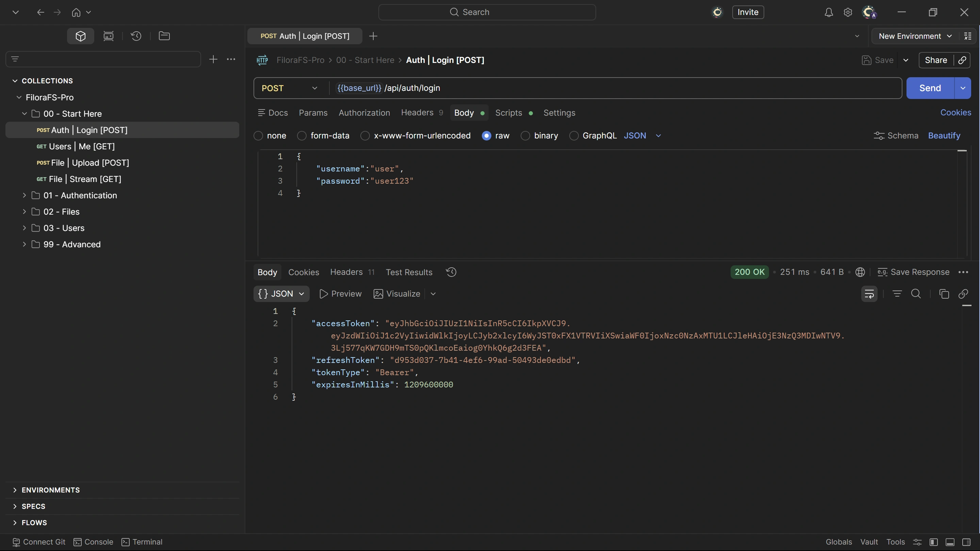Select the GraphQL body type

(574, 136)
